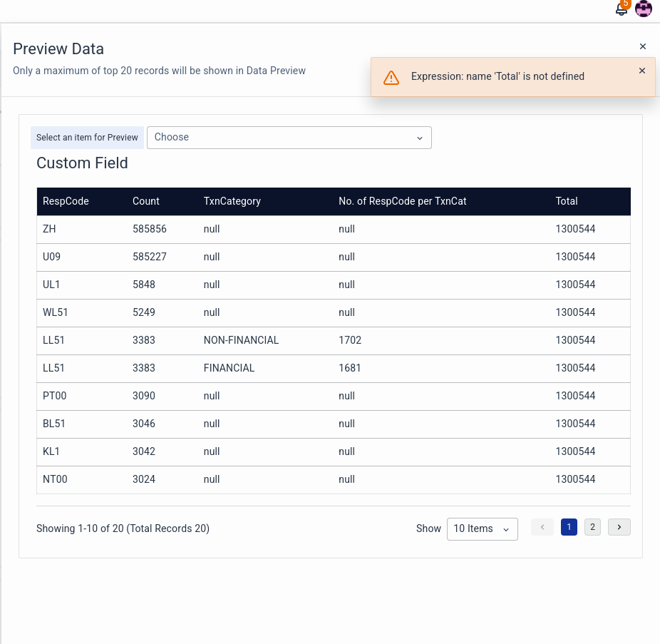
Task: Open the 'Choose' preview item dropdown
Action: tap(289, 138)
